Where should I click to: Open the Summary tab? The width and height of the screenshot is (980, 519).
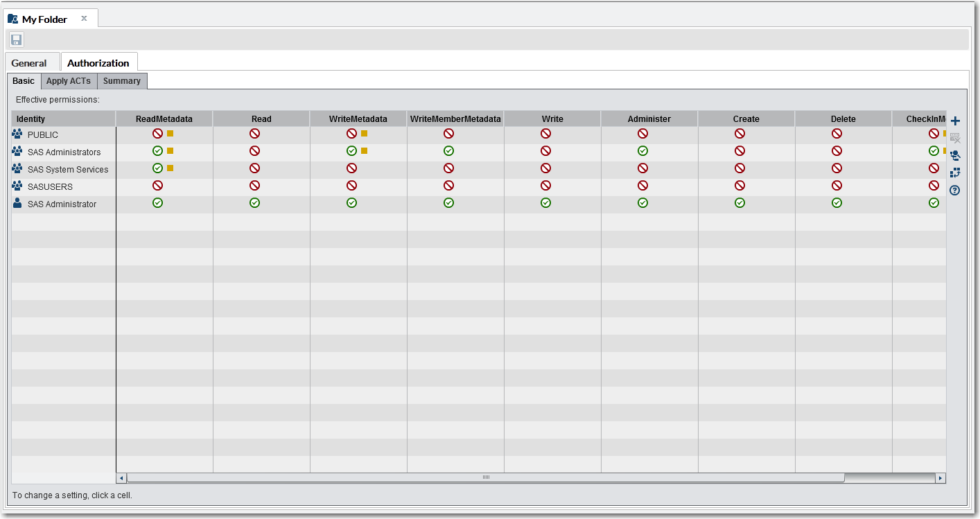point(121,81)
